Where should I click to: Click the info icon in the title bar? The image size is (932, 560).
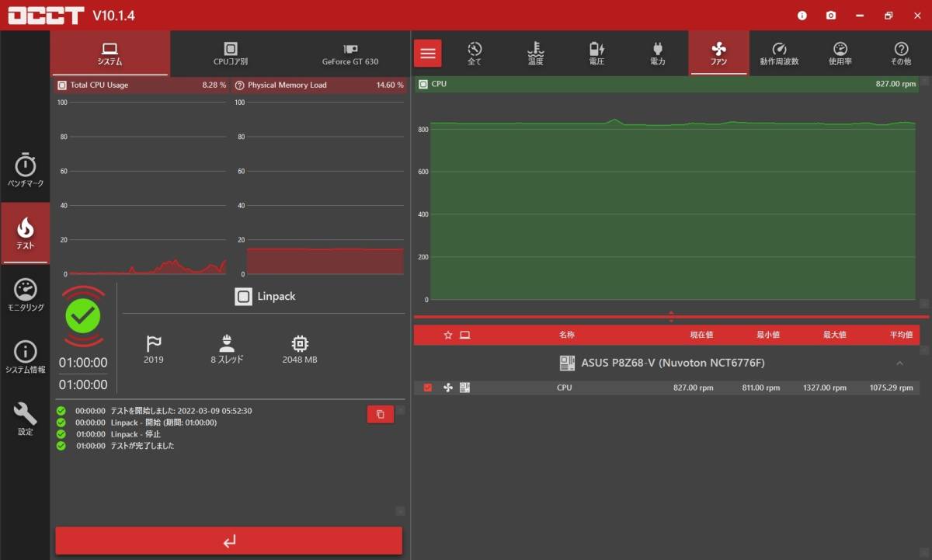802,16
